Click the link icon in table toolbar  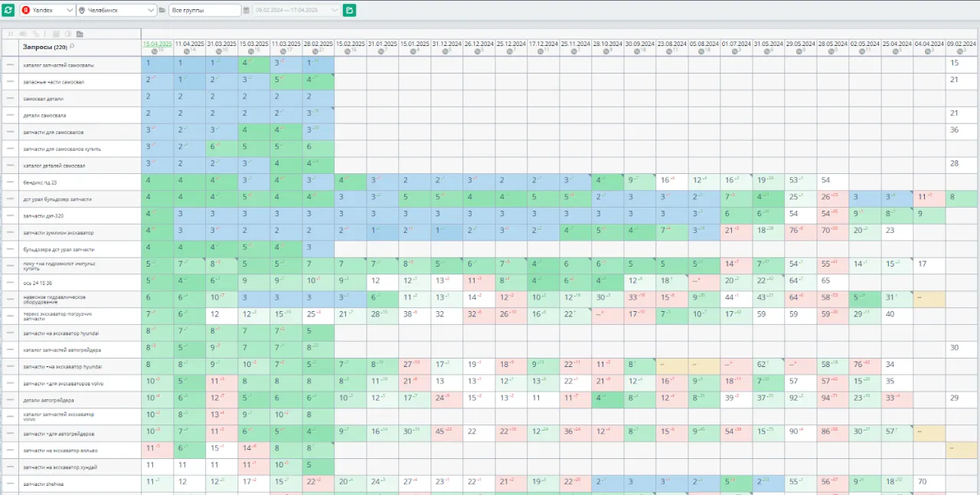click(x=34, y=34)
